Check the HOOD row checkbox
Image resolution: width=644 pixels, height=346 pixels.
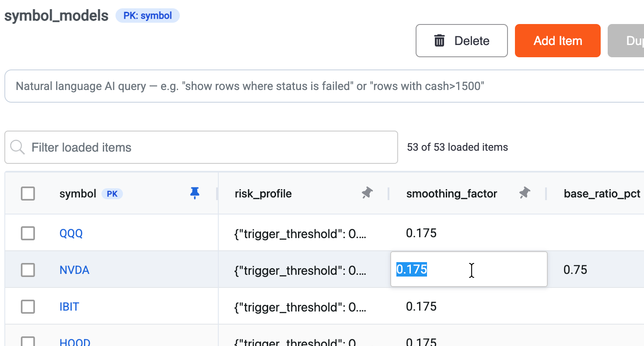28,342
